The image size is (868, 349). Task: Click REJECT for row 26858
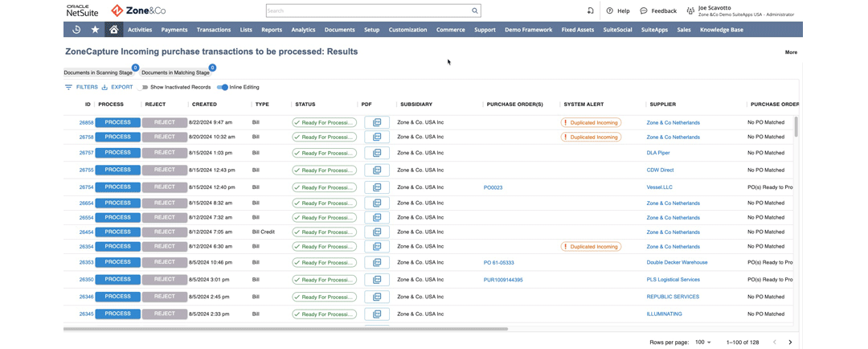click(165, 122)
